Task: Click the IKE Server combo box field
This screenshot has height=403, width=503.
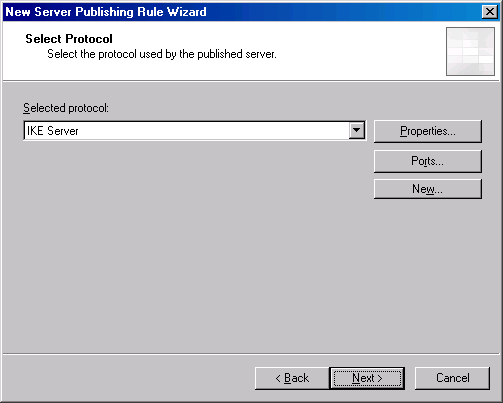Action: [x=195, y=130]
